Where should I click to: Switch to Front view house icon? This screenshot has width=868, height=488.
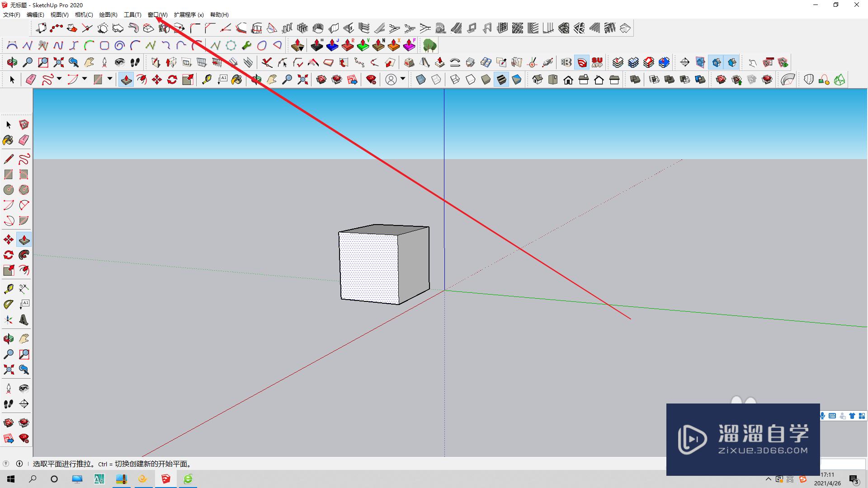(568, 80)
